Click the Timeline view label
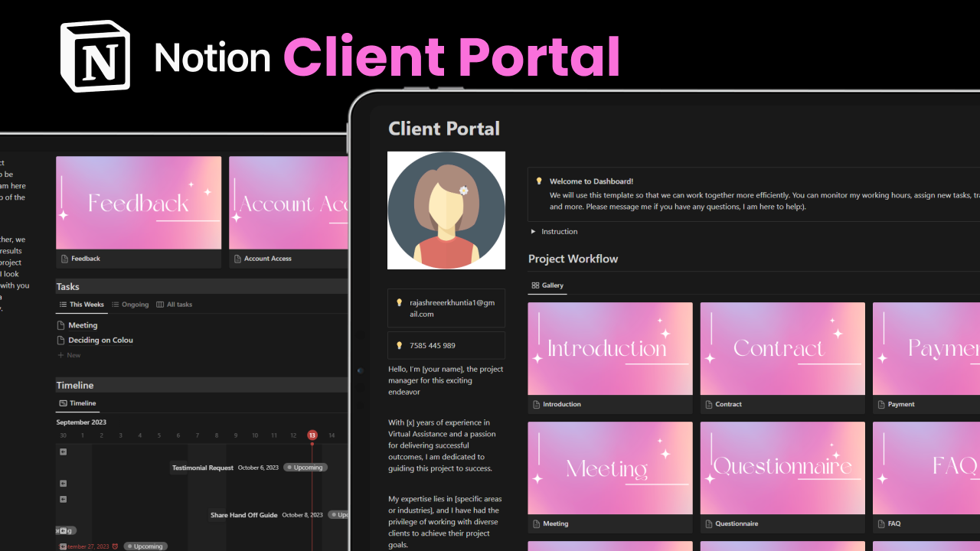 pos(80,403)
